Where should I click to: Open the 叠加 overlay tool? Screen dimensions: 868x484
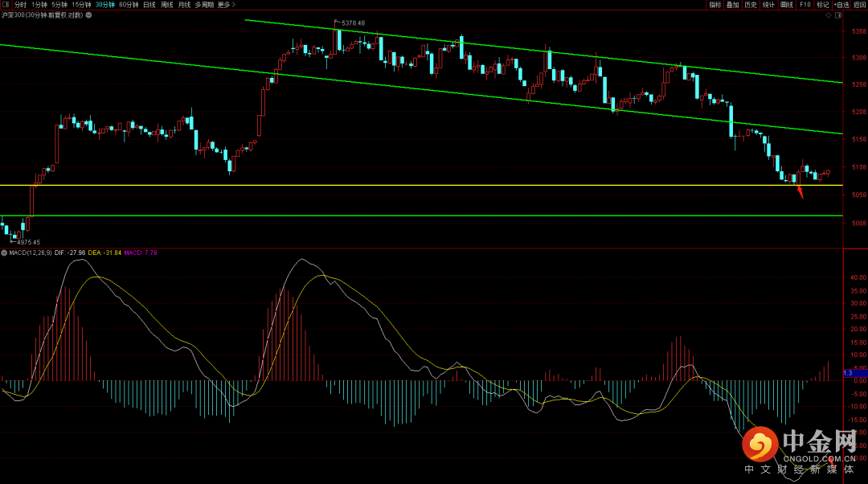[732, 5]
